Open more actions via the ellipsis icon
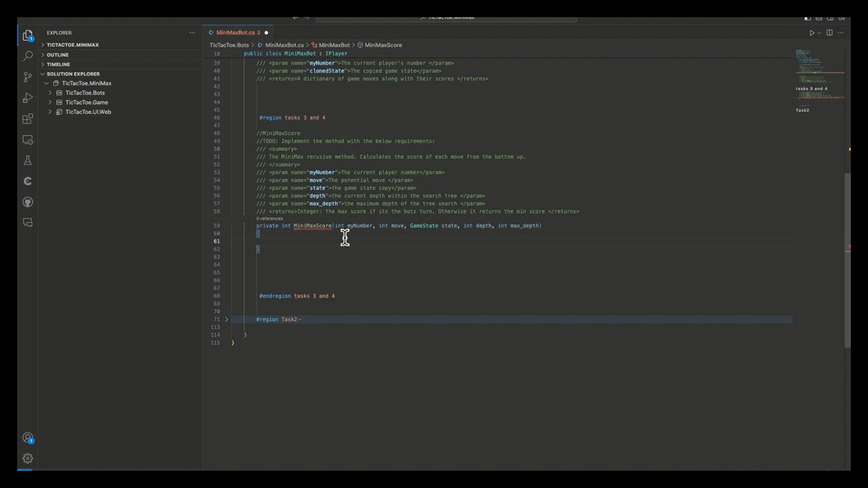This screenshot has height=488, width=868. [841, 32]
